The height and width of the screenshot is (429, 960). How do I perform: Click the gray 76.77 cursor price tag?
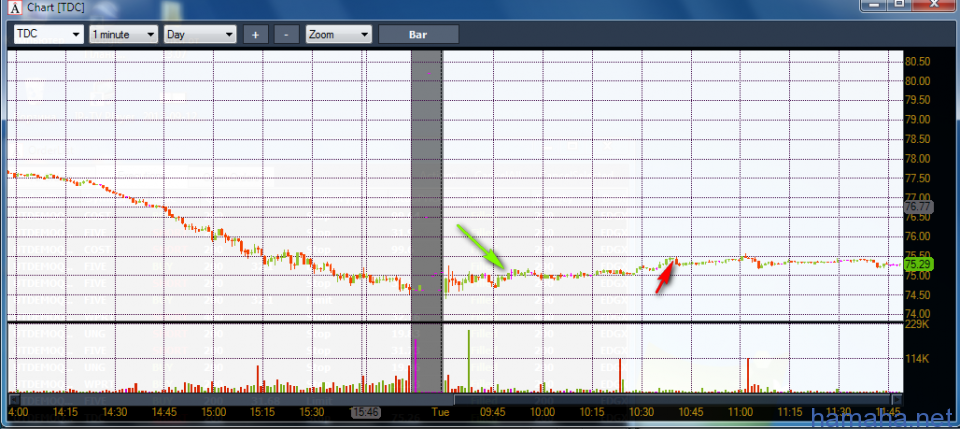(x=917, y=207)
